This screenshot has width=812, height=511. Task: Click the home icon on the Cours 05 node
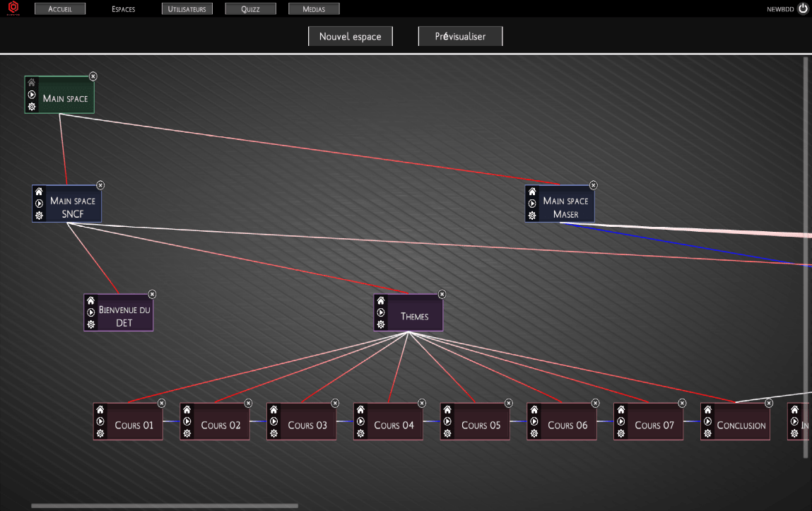tap(447, 409)
